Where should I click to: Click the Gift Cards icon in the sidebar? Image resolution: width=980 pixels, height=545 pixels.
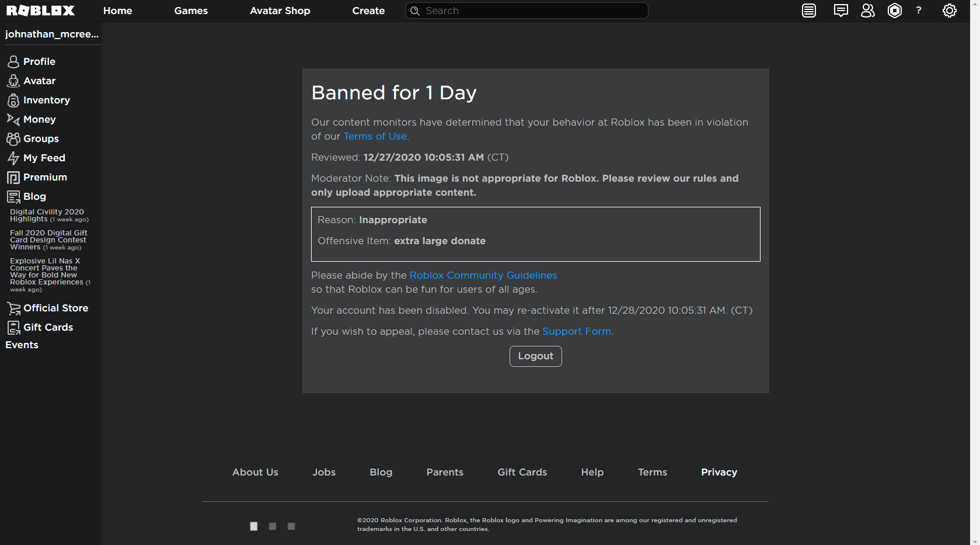point(13,327)
